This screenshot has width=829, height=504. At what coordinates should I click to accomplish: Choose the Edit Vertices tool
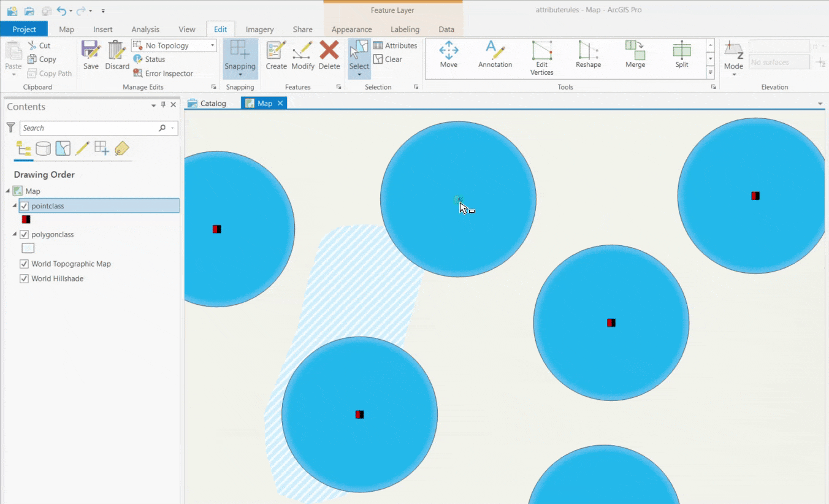[x=542, y=58]
